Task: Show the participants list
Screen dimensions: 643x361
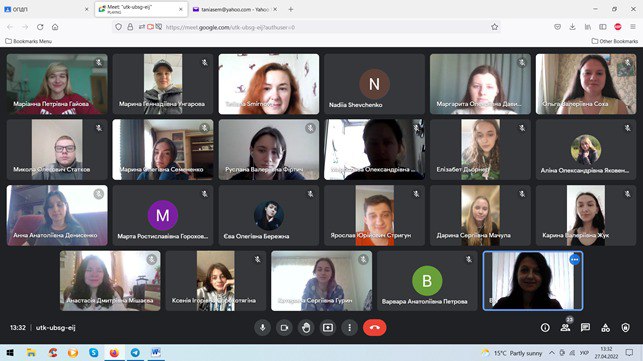Action: pos(565,327)
